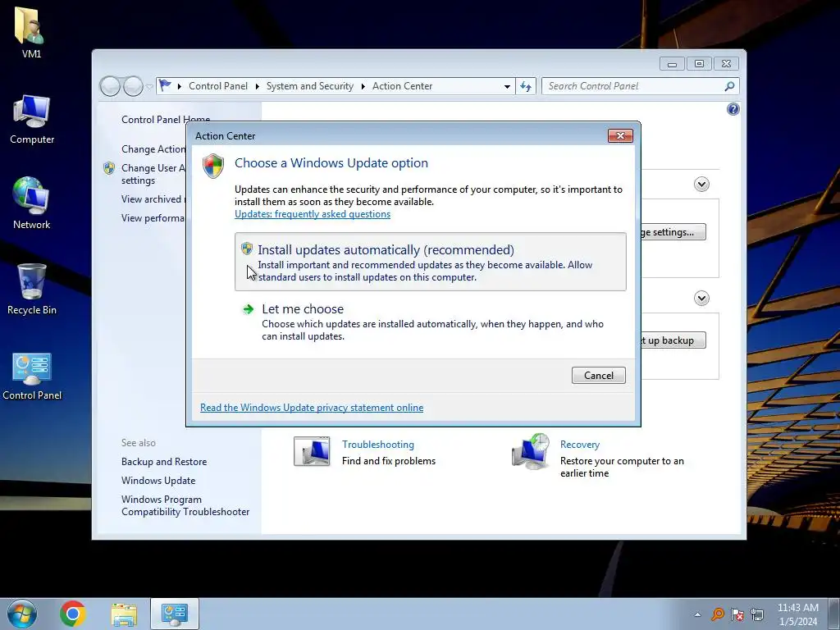
Task: Click the Action Center flag in address bar
Action: (x=166, y=85)
